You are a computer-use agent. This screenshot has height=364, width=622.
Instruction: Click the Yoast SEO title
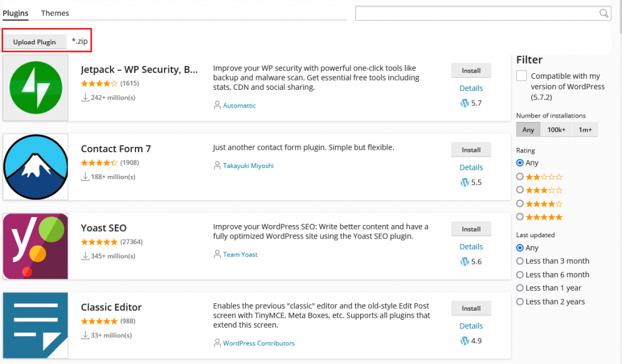[103, 227]
